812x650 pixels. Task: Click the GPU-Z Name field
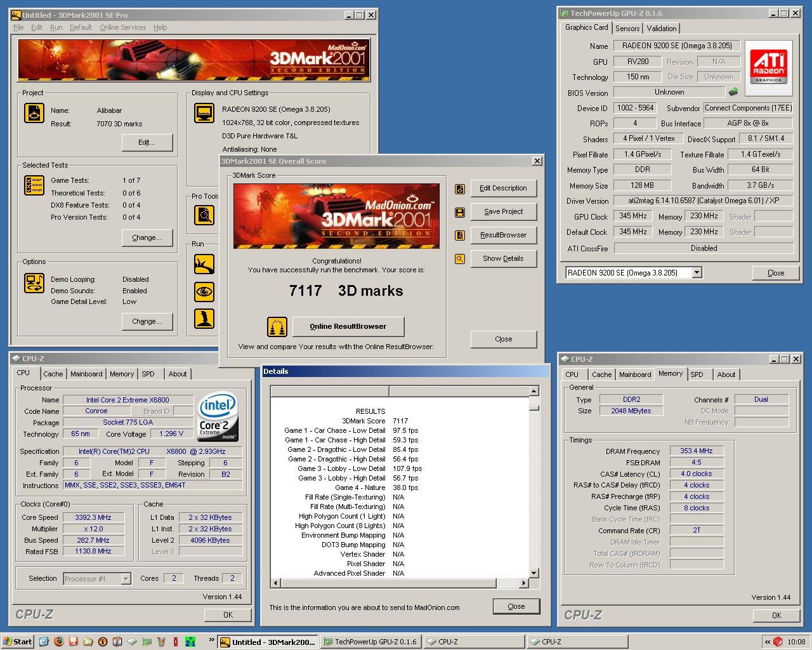[x=676, y=46]
